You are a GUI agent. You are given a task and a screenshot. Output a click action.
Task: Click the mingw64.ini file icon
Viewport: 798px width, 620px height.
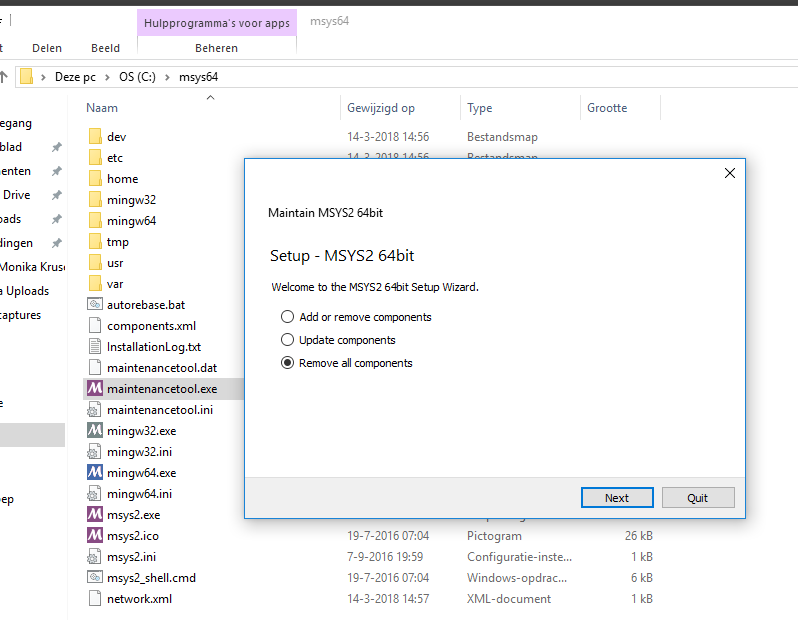94,493
